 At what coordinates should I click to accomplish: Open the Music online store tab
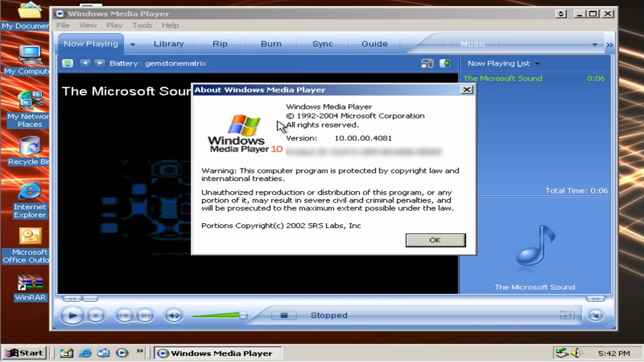[x=473, y=44]
